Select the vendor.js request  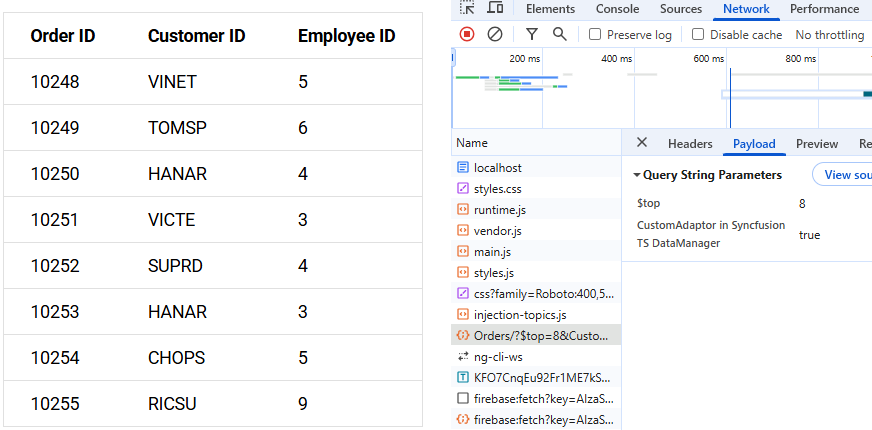(536, 230)
